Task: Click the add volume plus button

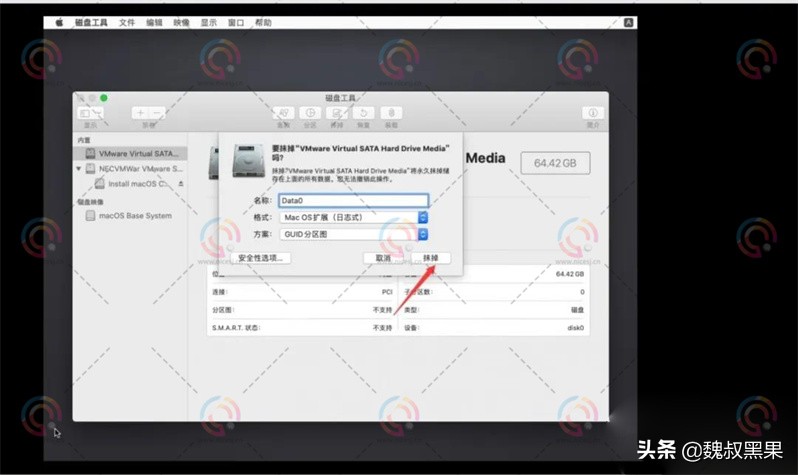Action: tap(140, 113)
